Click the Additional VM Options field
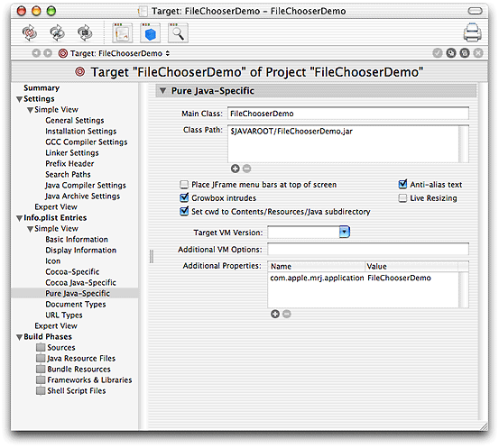 click(x=368, y=249)
